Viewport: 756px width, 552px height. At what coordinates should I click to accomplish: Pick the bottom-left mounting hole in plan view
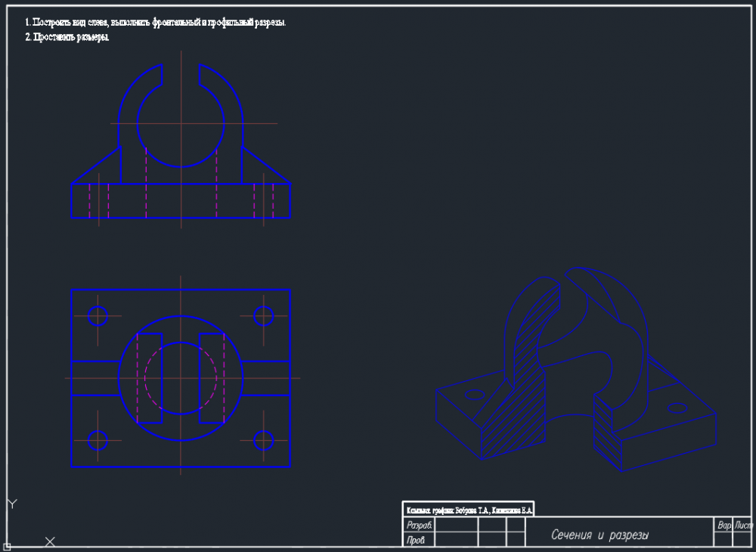pos(98,440)
